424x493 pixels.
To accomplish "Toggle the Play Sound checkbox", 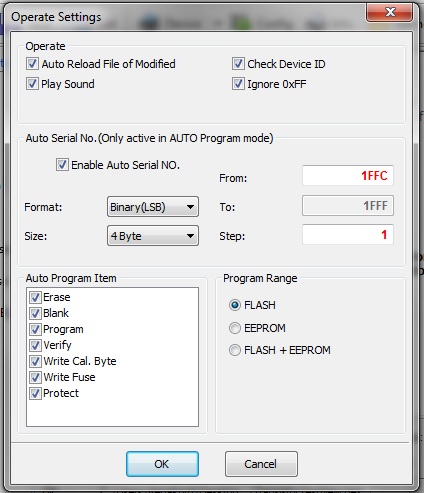I will (x=32, y=84).
